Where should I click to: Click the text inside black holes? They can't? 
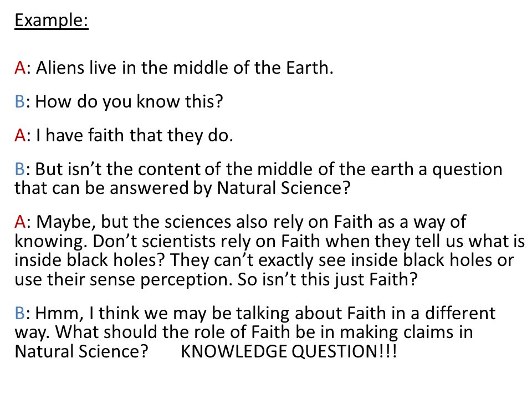(x=134, y=260)
